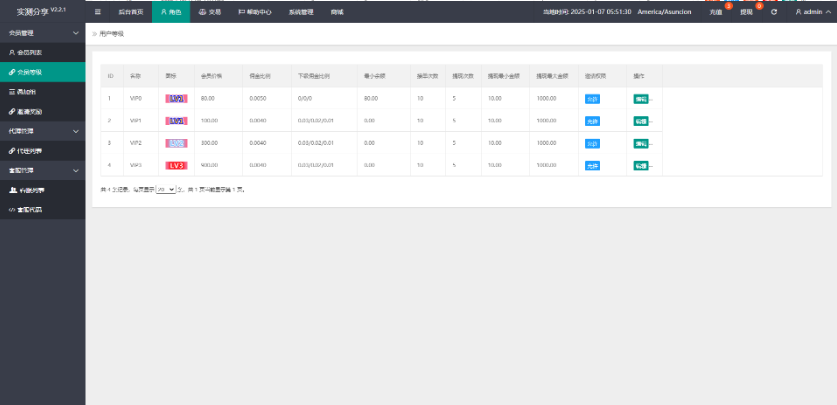The height and width of the screenshot is (405, 837).
Task: Click the green edit button for VIP1
Action: pyautogui.click(x=641, y=121)
